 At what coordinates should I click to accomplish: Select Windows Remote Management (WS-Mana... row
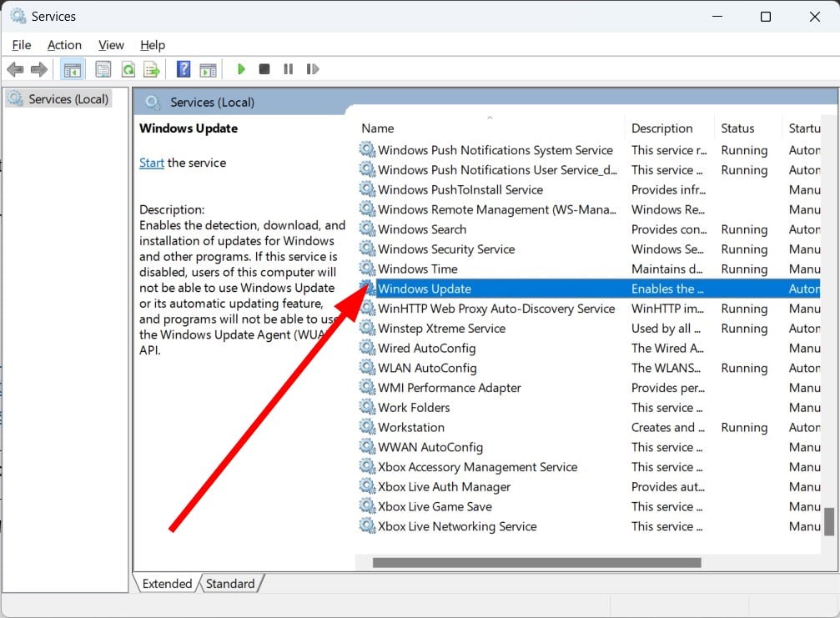point(588,209)
